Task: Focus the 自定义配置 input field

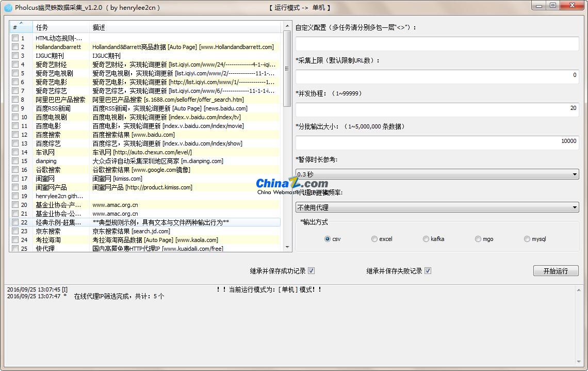Action: coord(437,44)
